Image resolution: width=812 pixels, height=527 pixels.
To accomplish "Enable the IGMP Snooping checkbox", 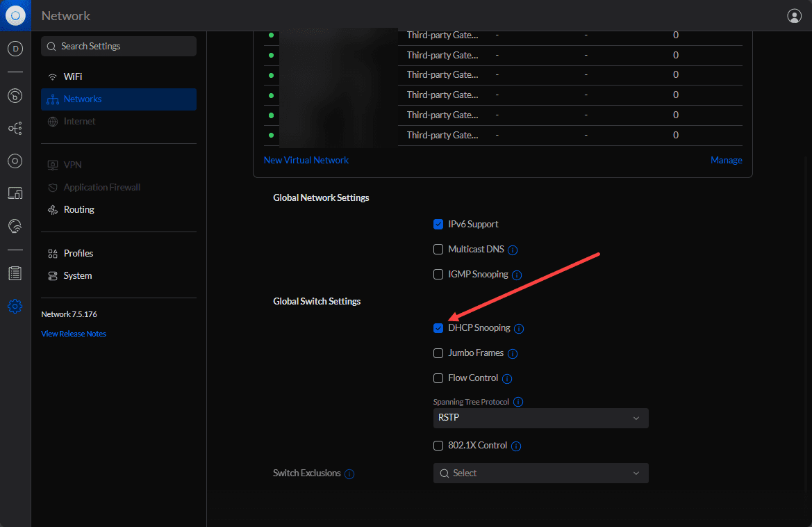I will (x=438, y=275).
